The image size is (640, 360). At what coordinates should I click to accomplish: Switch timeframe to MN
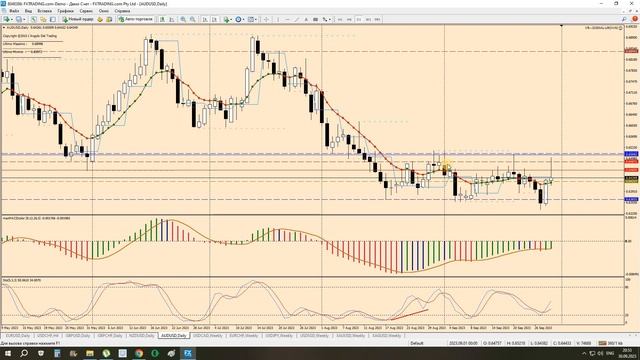click(x=378, y=19)
